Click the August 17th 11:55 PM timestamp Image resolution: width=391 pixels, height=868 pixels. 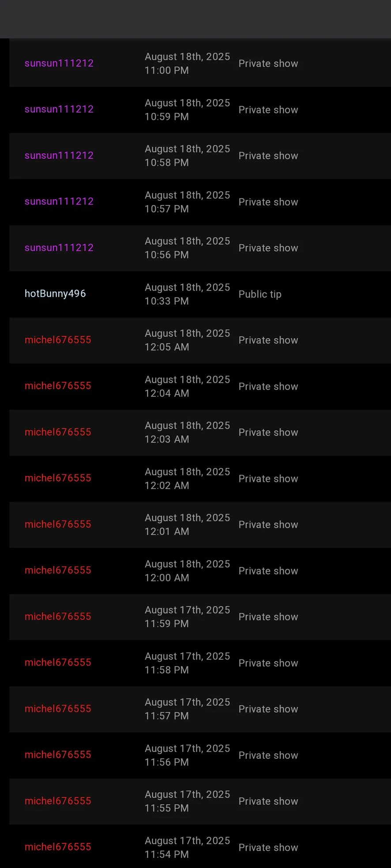point(187,801)
